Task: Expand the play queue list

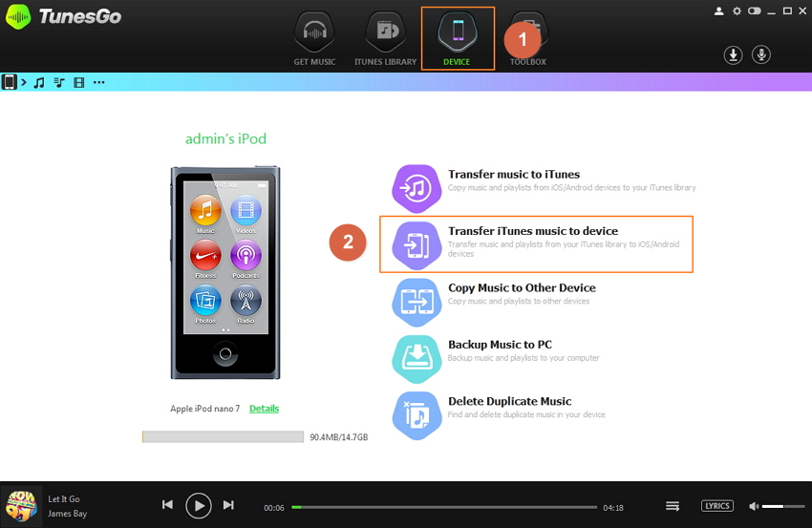Action: (673, 505)
